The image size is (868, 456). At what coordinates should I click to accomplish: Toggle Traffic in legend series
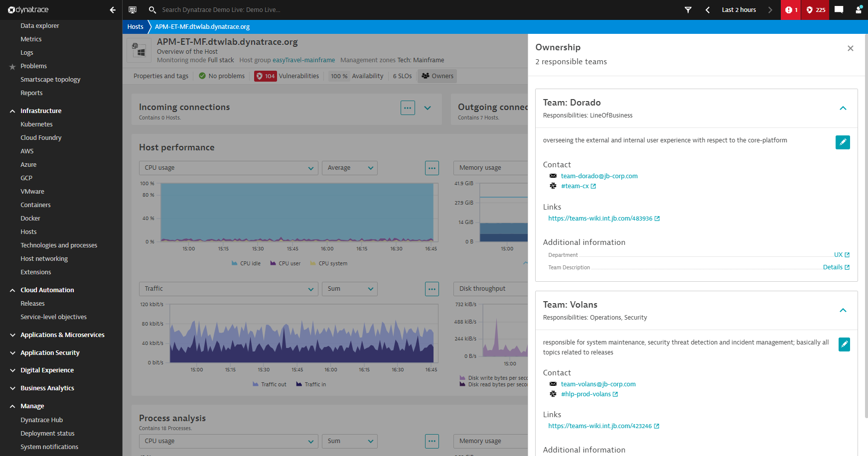(x=311, y=384)
